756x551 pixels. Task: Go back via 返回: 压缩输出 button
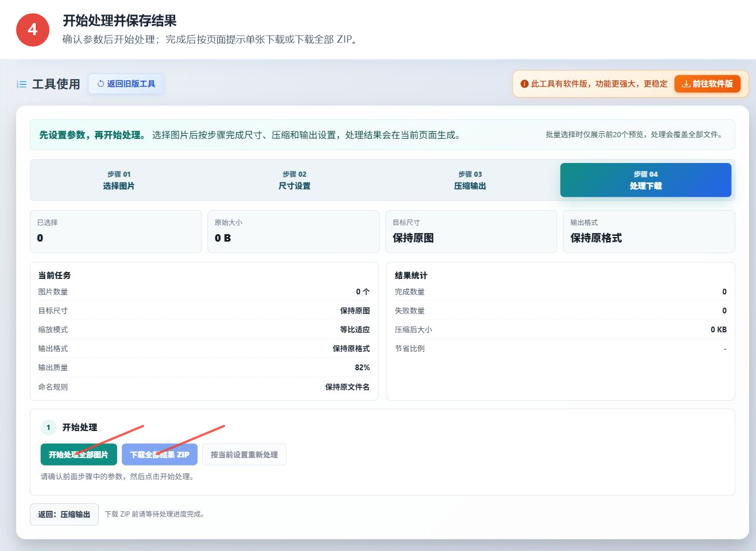[64, 514]
